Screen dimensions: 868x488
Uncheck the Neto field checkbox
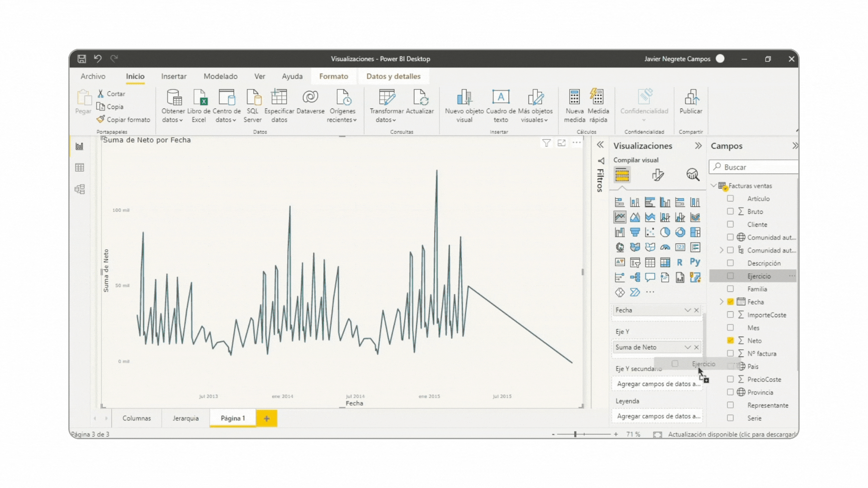click(x=730, y=341)
